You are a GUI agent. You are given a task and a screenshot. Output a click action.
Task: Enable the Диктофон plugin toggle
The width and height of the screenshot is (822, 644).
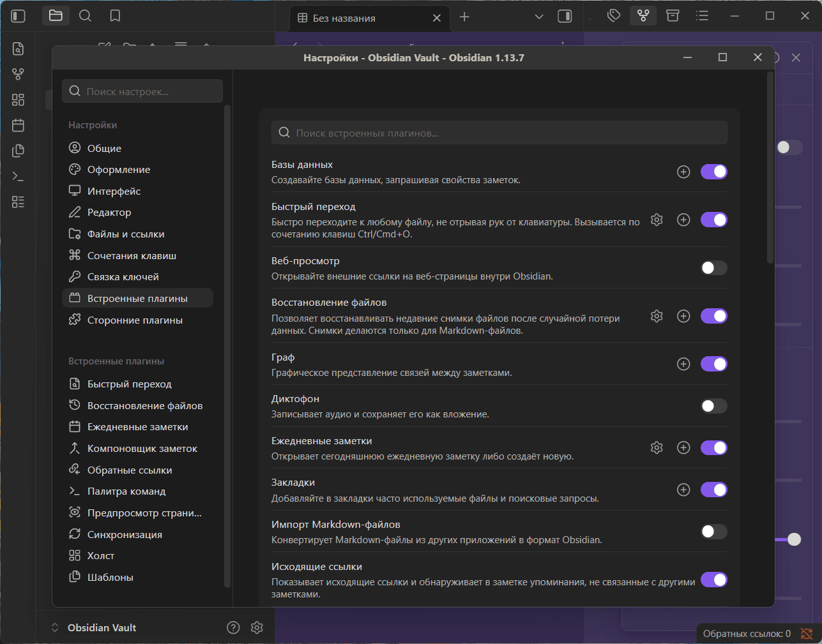(x=714, y=406)
